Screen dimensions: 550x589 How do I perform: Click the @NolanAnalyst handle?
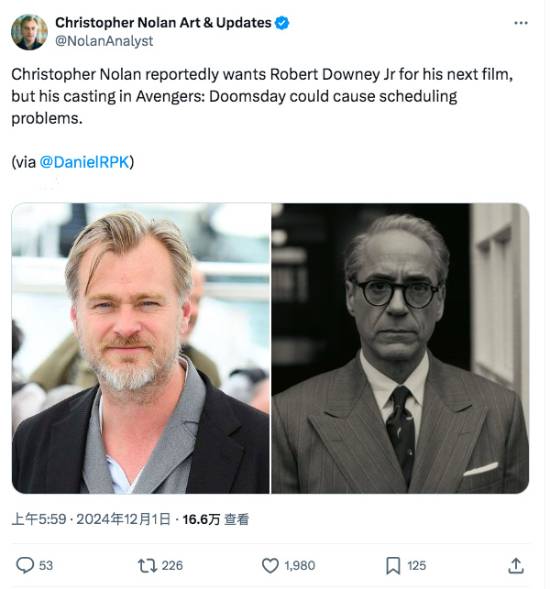pyautogui.click(x=104, y=41)
